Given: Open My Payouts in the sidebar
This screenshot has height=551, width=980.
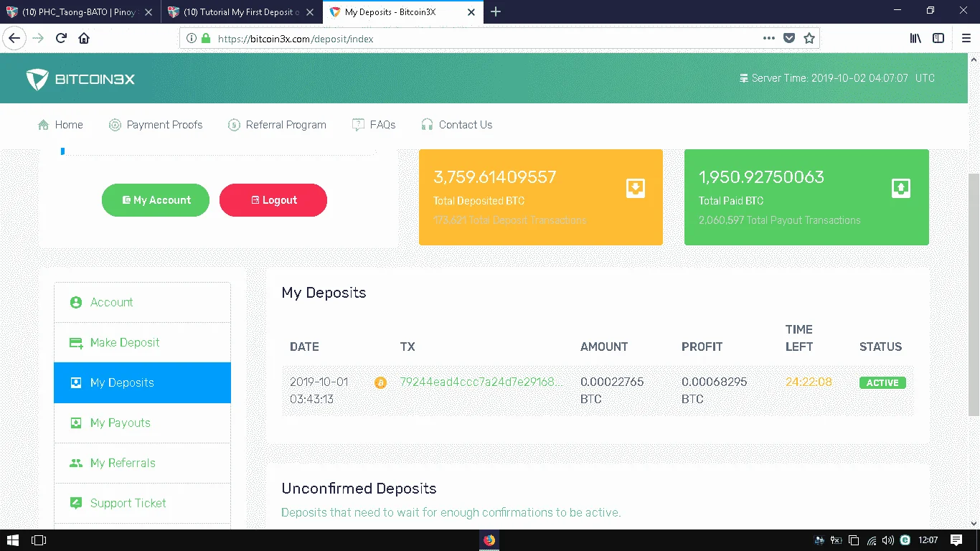Looking at the screenshot, I should tap(142, 423).
